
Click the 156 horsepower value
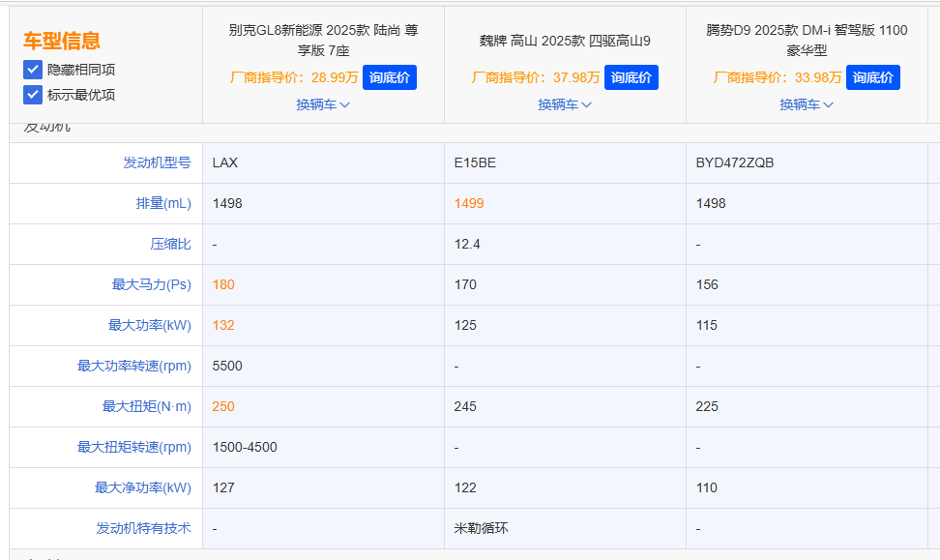(x=707, y=284)
